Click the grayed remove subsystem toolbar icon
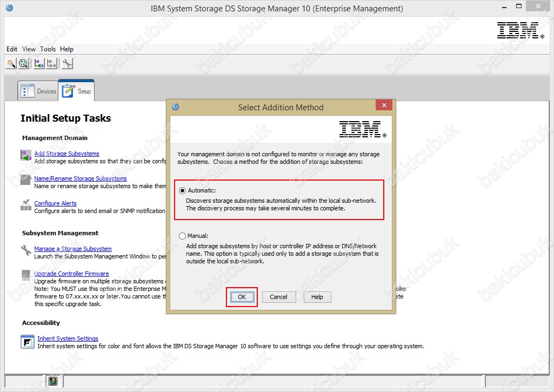 coord(51,64)
